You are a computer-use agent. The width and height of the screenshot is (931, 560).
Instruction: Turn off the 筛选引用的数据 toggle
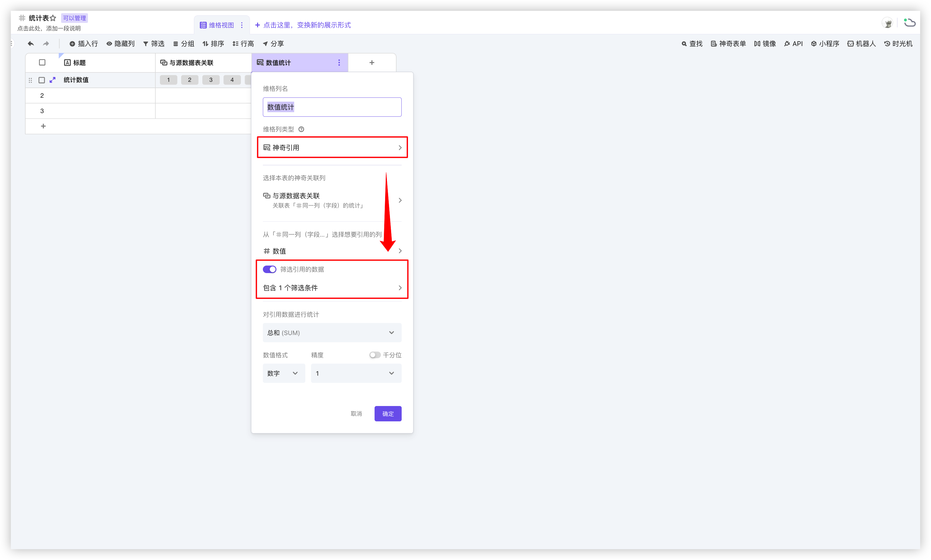(x=269, y=269)
